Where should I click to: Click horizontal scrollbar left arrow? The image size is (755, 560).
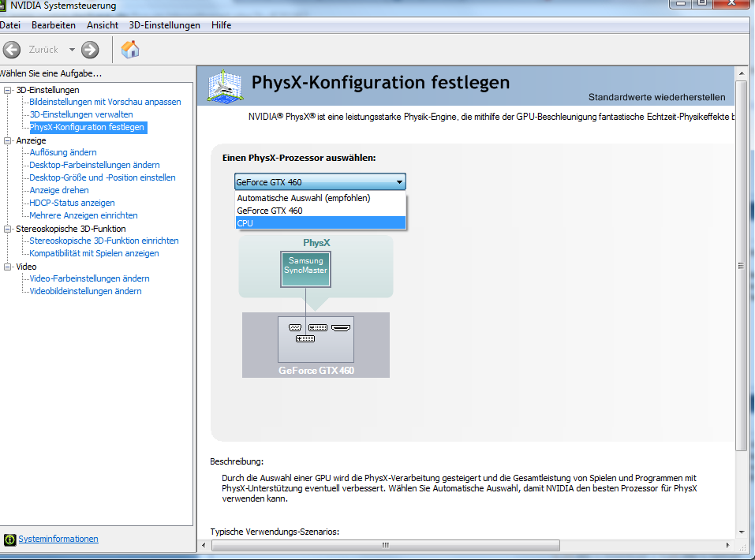[x=204, y=545]
